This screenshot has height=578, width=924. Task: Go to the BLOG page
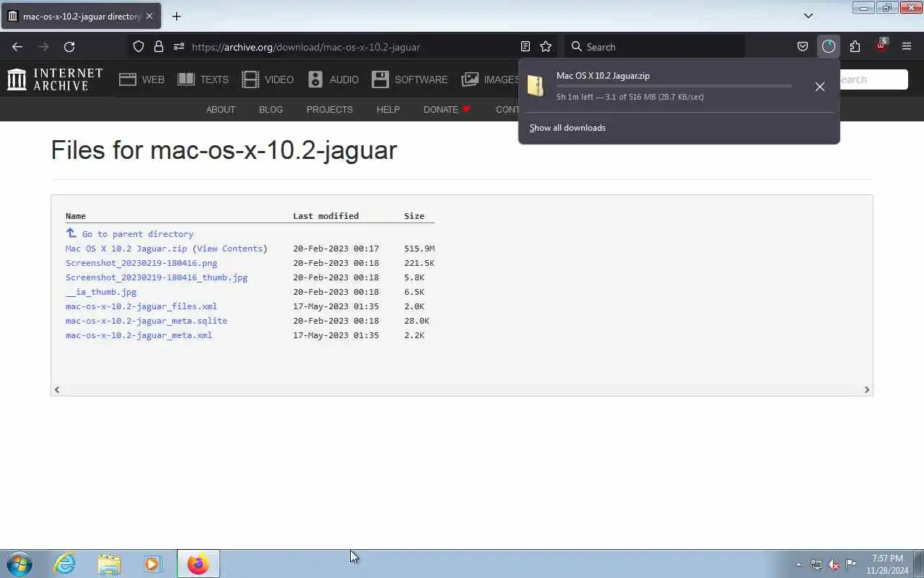coord(271,110)
